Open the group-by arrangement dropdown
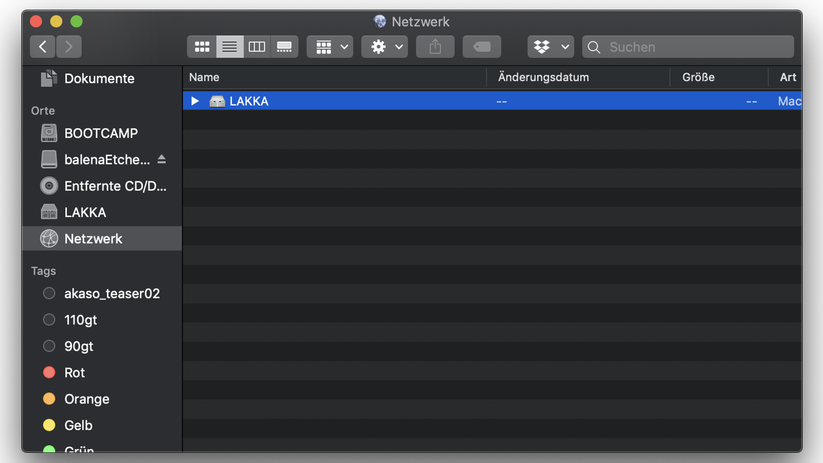The image size is (823, 463). [330, 47]
